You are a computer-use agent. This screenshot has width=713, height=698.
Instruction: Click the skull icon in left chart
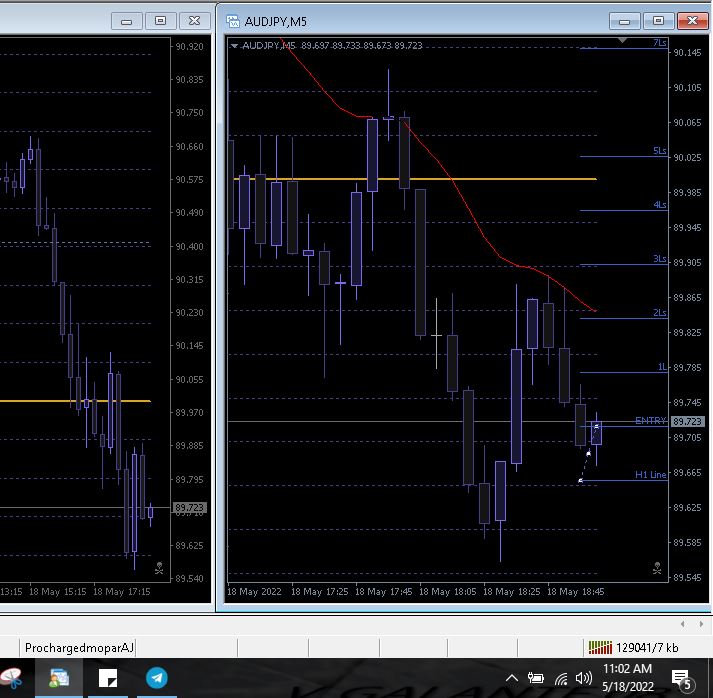pos(160,570)
